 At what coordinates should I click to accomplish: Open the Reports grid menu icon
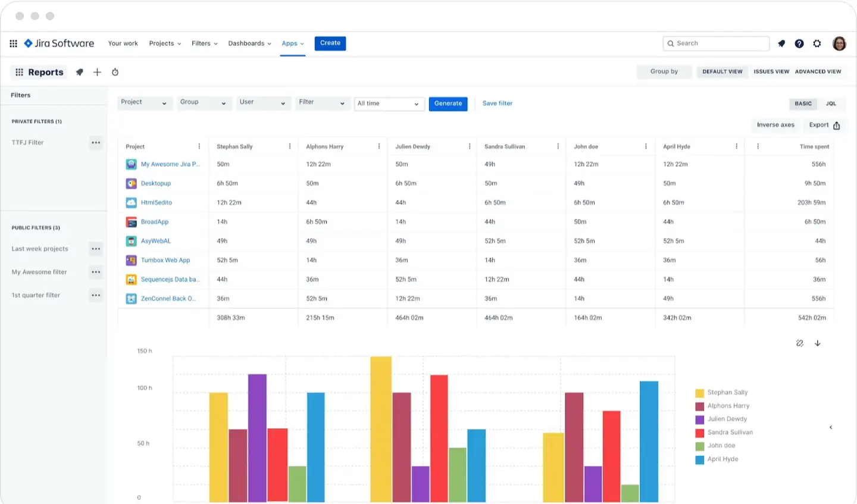click(x=19, y=72)
